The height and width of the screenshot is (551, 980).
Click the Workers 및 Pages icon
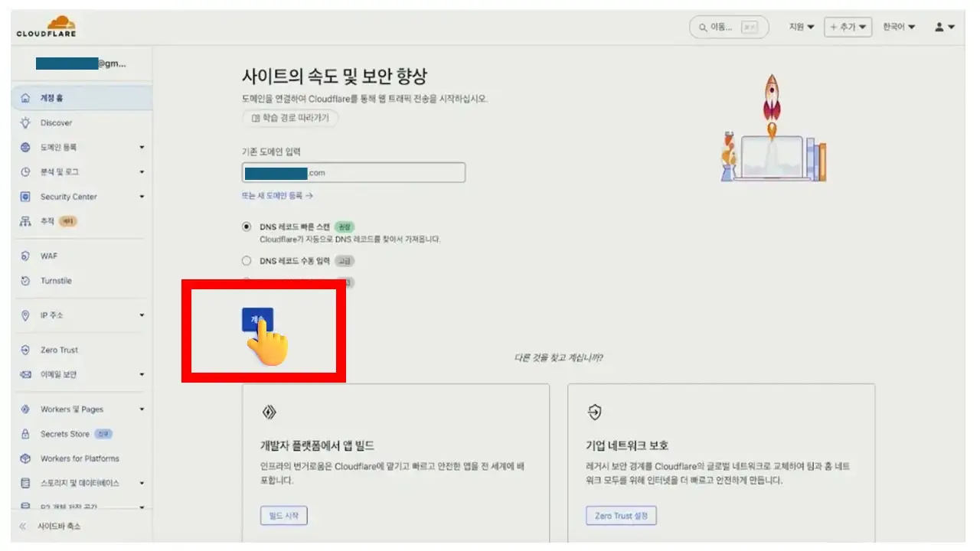pyautogui.click(x=25, y=409)
